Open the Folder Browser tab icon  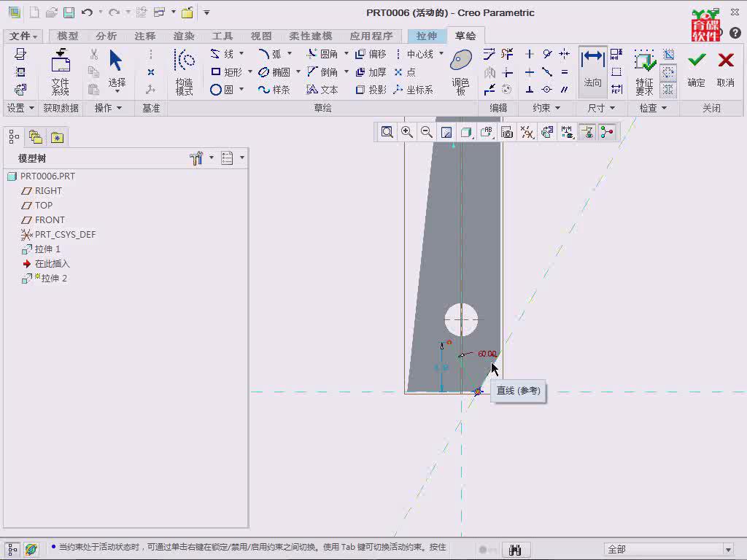tap(36, 137)
